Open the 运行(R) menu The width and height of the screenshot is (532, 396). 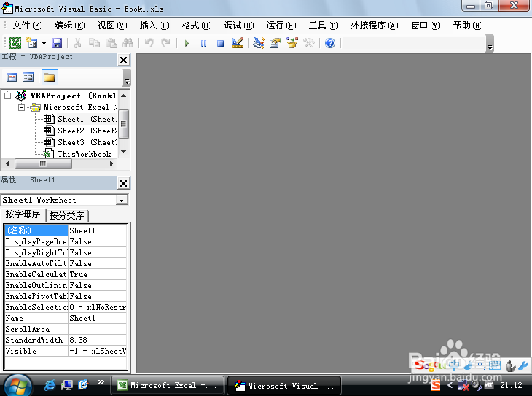281,26
